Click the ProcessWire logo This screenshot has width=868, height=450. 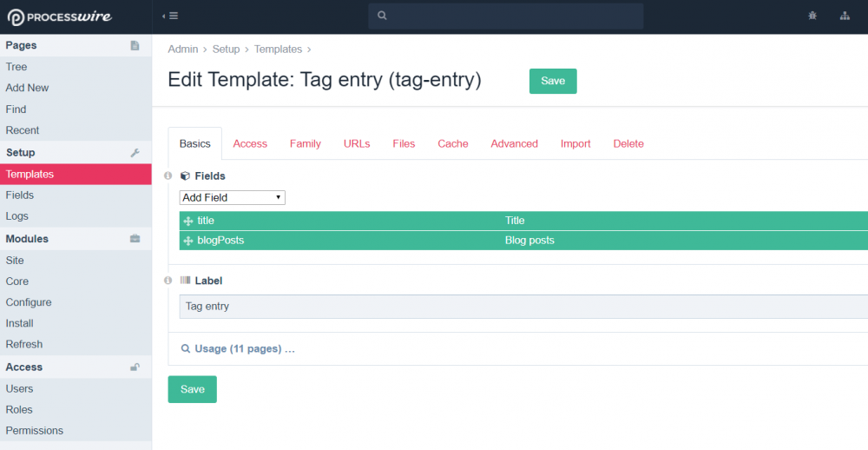(x=60, y=17)
